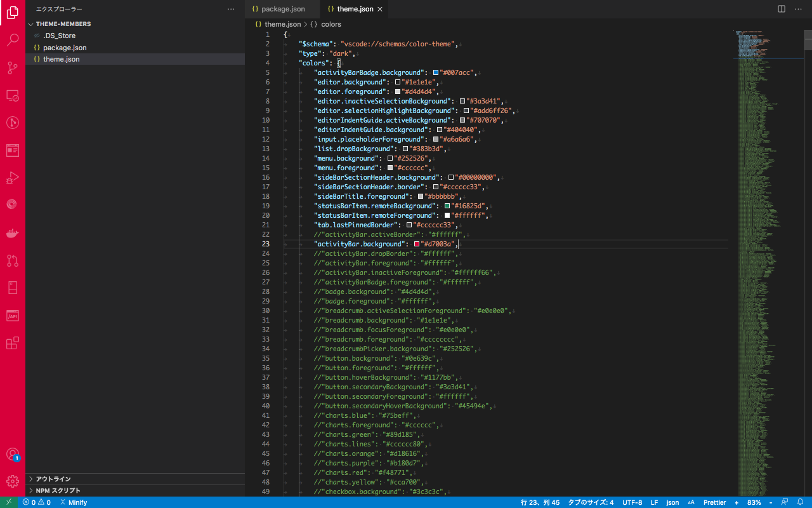812x508 pixels.
Task: Change タブのサイズ: 4 indentation setting
Action: [591, 502]
